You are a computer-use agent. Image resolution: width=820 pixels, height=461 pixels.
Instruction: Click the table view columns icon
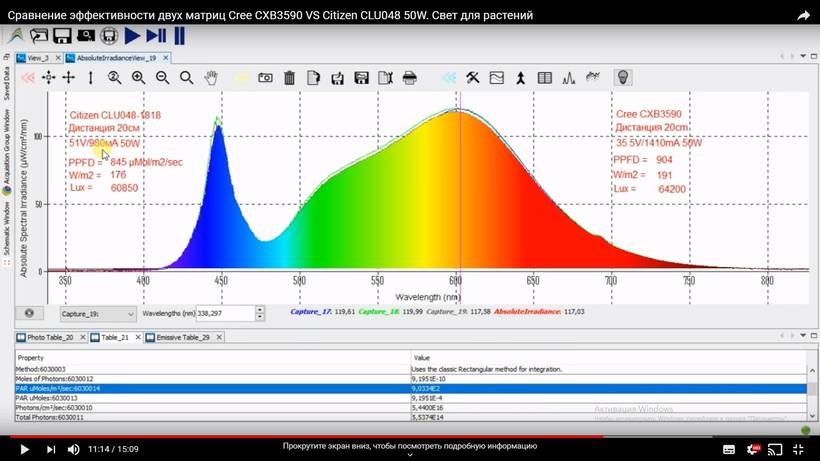(x=544, y=78)
